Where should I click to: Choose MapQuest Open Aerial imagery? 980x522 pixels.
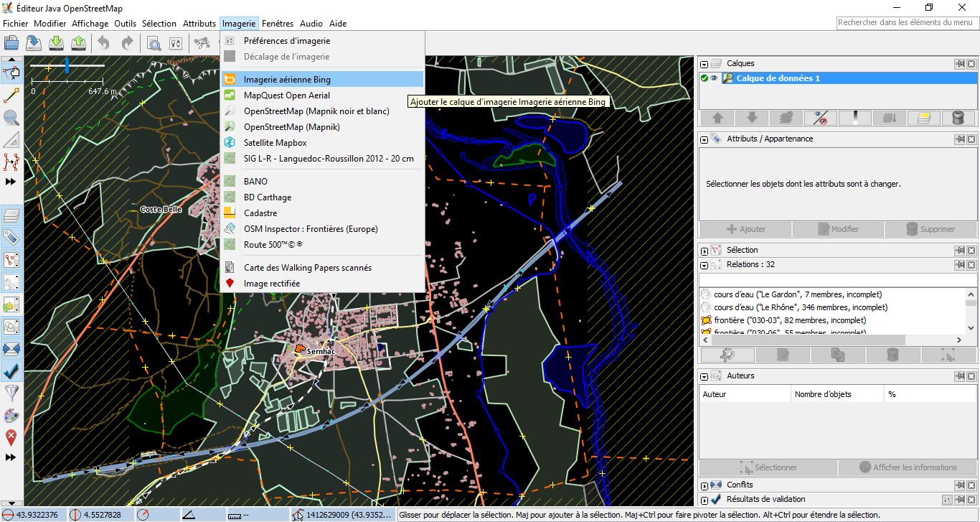click(322, 95)
